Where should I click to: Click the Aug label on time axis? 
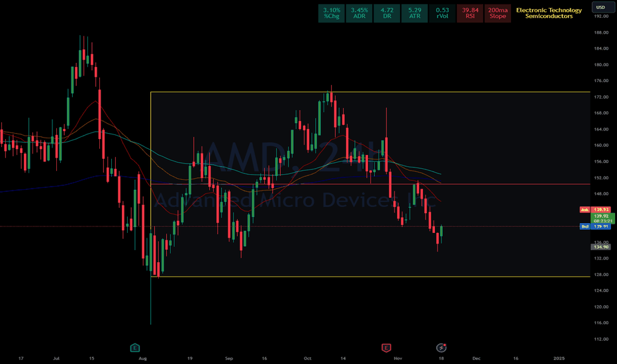coord(142,359)
